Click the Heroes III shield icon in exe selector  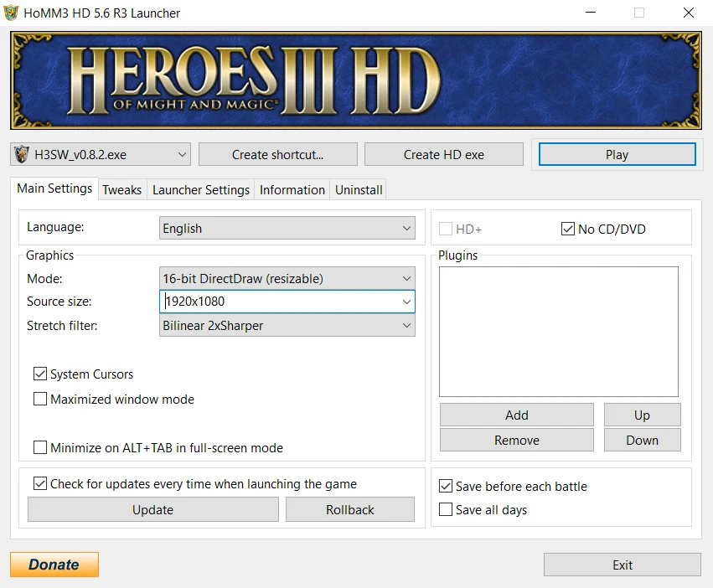(20, 154)
